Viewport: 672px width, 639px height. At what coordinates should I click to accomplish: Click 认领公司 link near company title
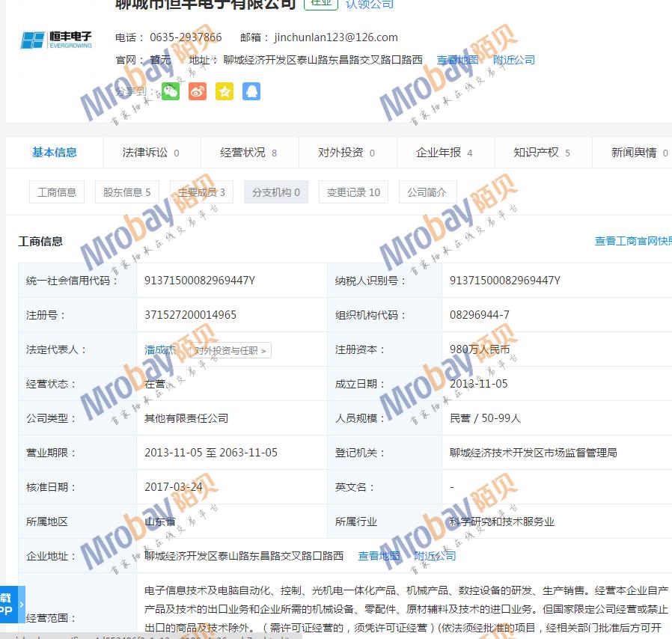370,4
